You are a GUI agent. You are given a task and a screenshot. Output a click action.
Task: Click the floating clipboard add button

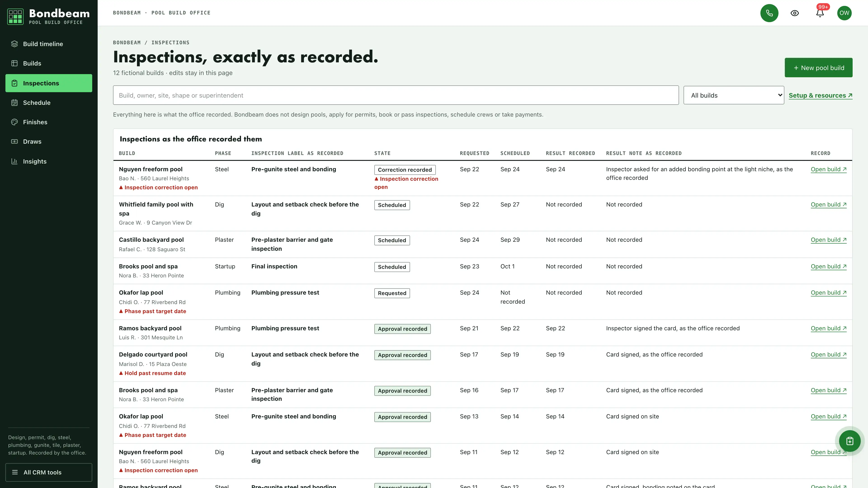pyautogui.click(x=849, y=441)
